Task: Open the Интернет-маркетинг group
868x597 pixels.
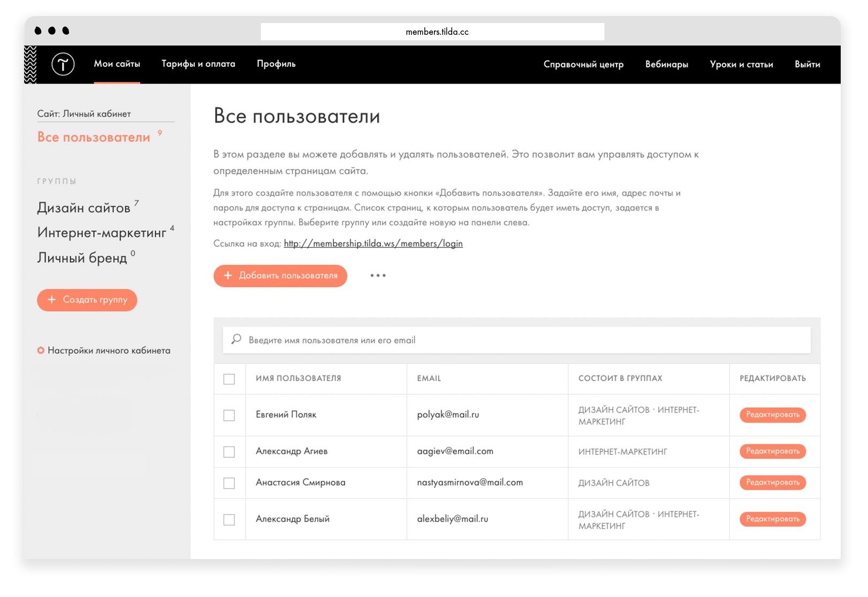Action: pos(102,233)
